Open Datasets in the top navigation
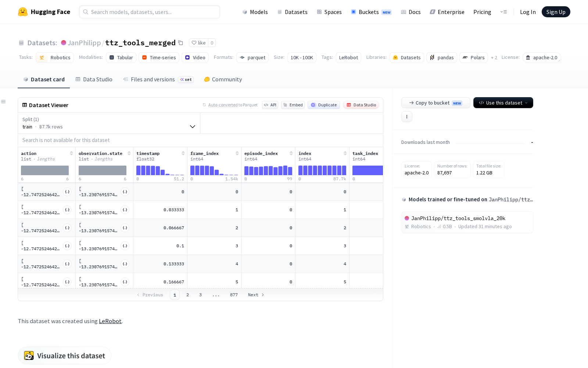Screen dimensions: 588x368 pos(292,12)
